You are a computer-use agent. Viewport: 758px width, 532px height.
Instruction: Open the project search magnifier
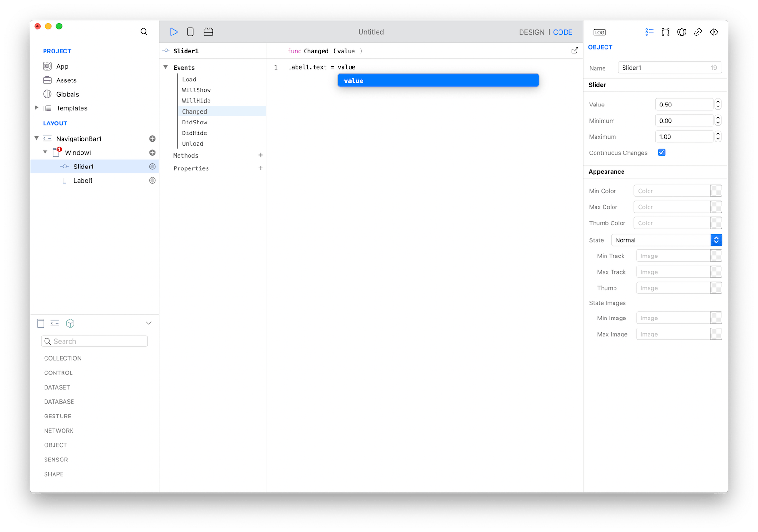click(x=144, y=32)
